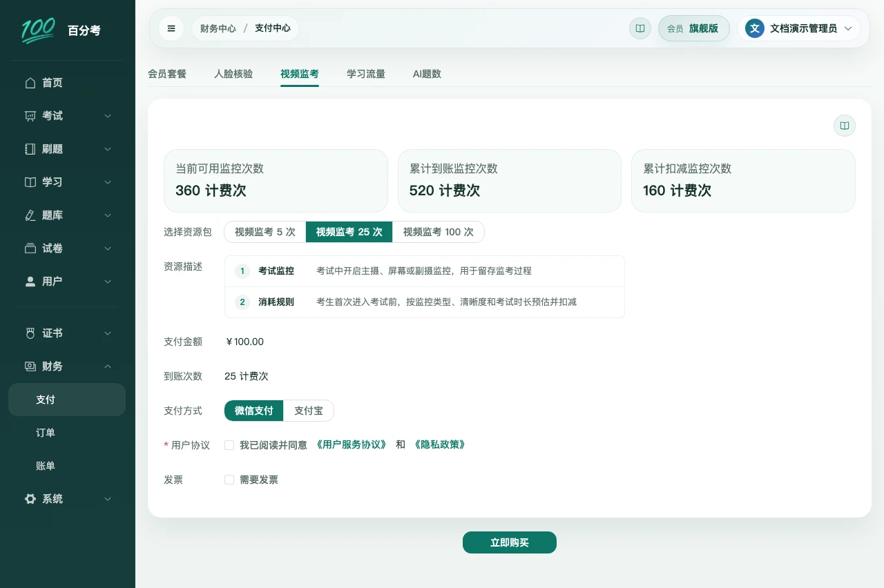Select the 视频监考 100 次 package
The image size is (884, 588).
(x=439, y=232)
